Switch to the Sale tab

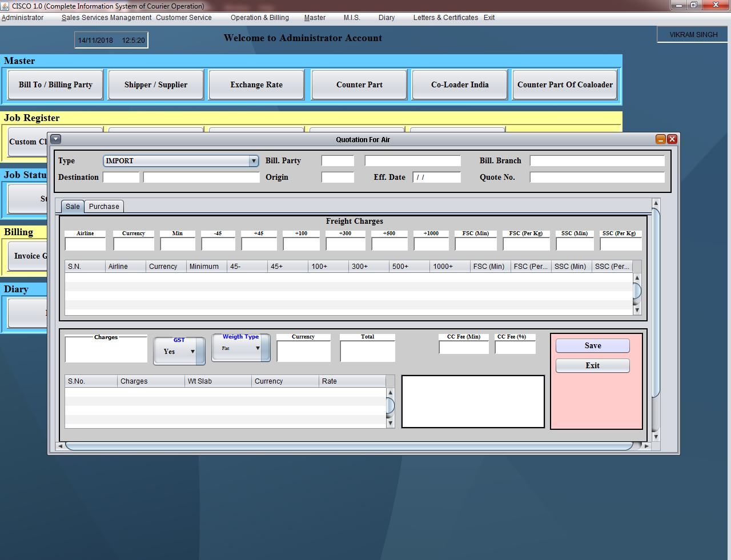(73, 207)
